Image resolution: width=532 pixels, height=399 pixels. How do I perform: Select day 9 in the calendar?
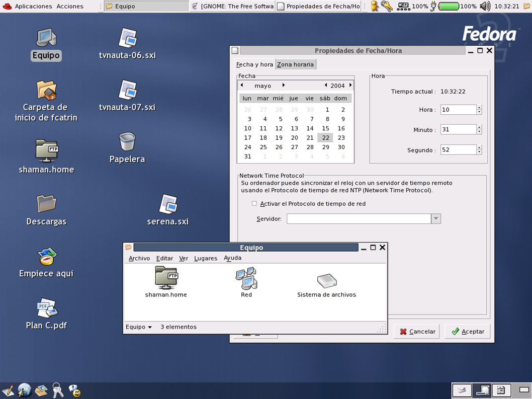[342, 119]
